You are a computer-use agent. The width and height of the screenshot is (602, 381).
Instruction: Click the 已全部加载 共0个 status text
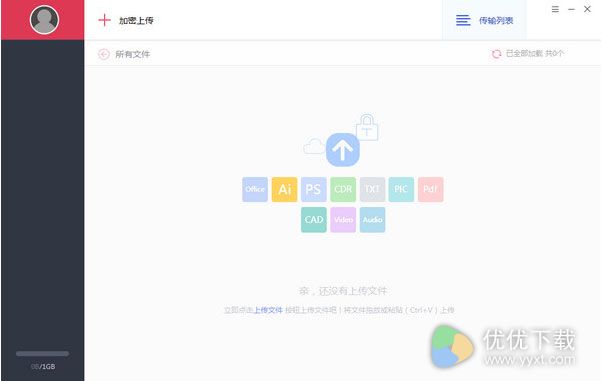click(535, 53)
